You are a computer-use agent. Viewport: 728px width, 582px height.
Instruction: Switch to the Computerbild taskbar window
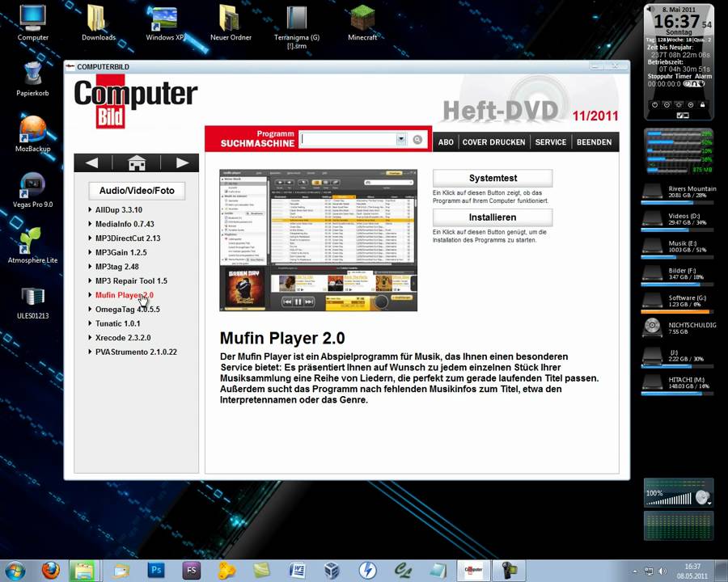click(473, 571)
